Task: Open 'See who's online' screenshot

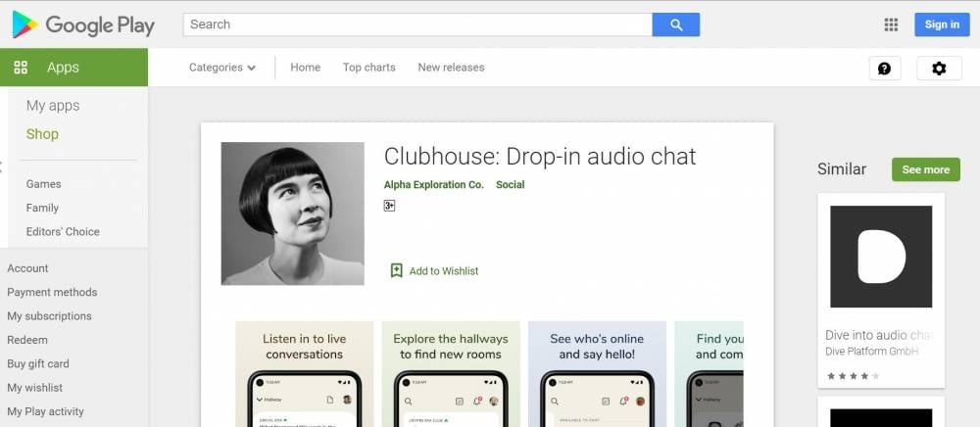Action: pos(597,374)
